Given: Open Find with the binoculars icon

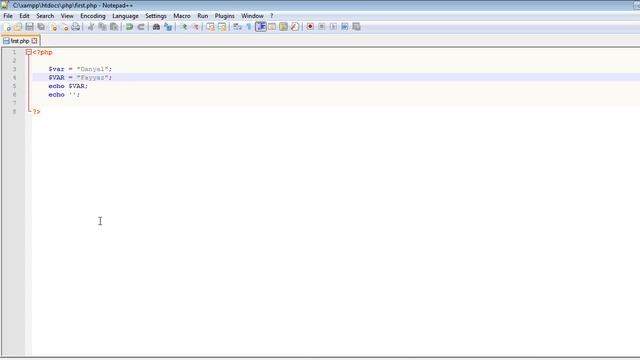Looking at the screenshot, I should pos(156,27).
